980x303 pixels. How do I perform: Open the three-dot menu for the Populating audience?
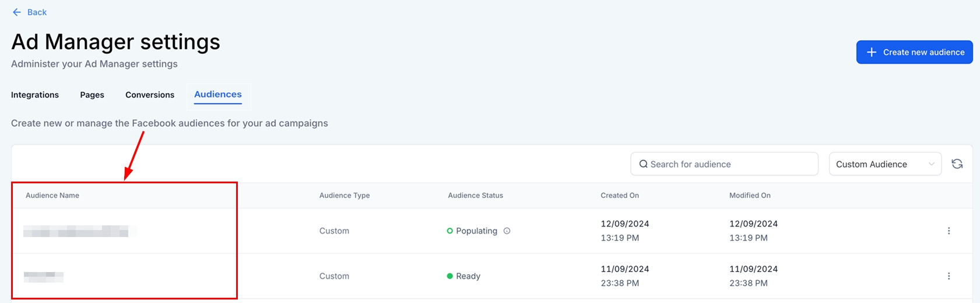coord(949,231)
